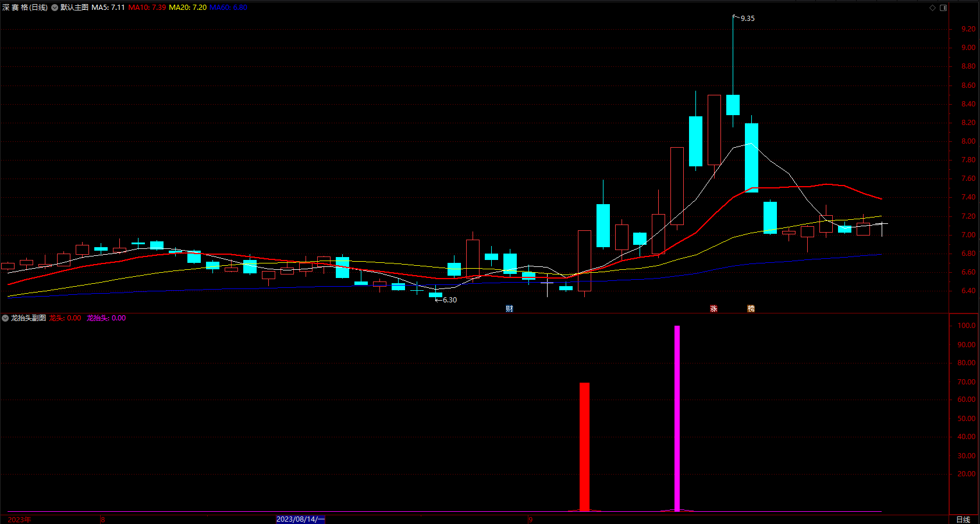980x524 pixels.
Task: Click the MA60: 6.80 label
Action: 228,8
